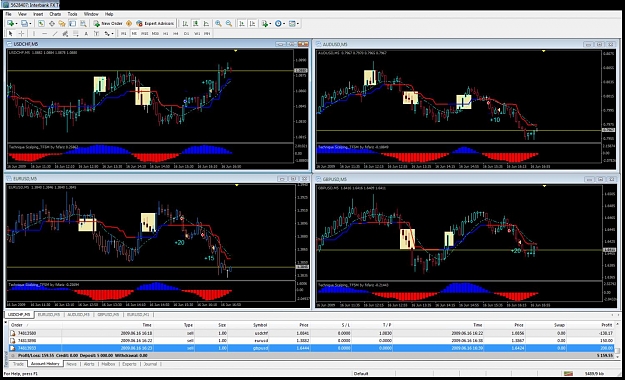625x380 pixels.
Task: Open the Navigator folder icon
Action: pyautogui.click(x=62, y=24)
